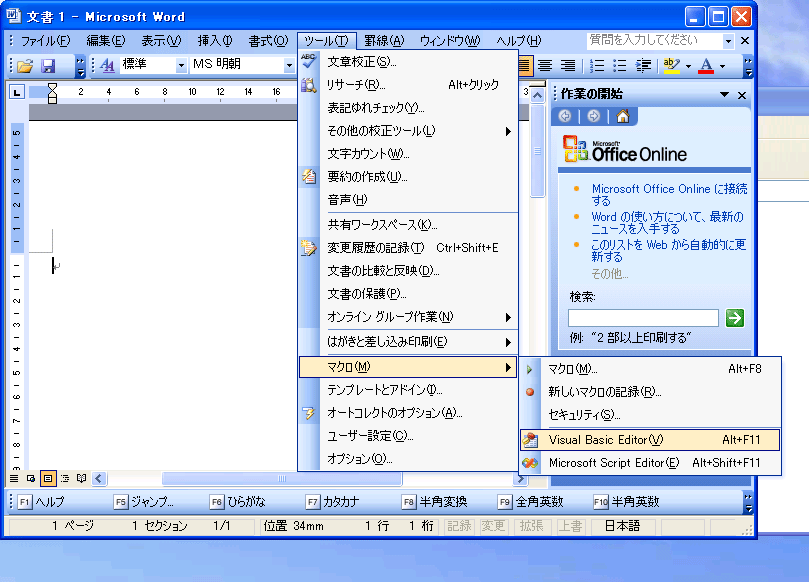
Task: Enable track changes via 変更 in status bar
Action: (x=493, y=526)
